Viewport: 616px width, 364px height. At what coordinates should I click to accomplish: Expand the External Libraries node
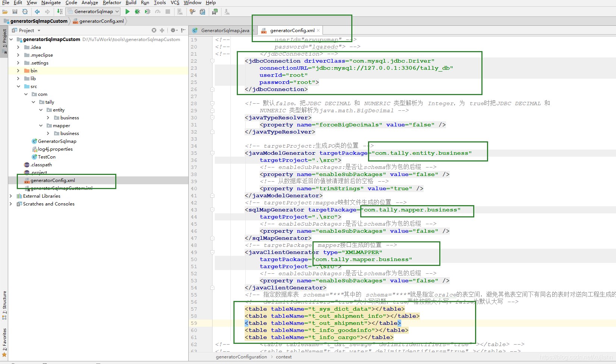click(x=10, y=196)
